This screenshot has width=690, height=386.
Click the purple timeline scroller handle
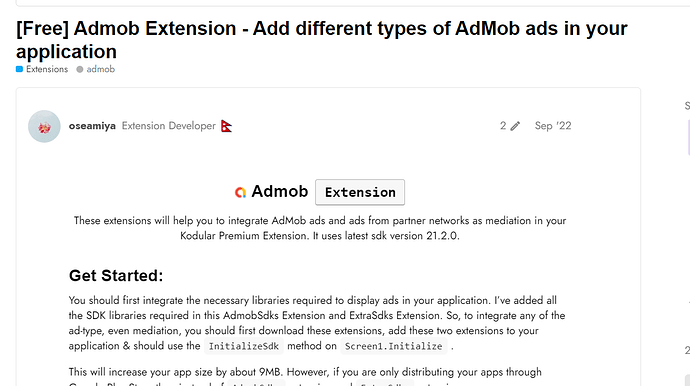tap(688, 137)
